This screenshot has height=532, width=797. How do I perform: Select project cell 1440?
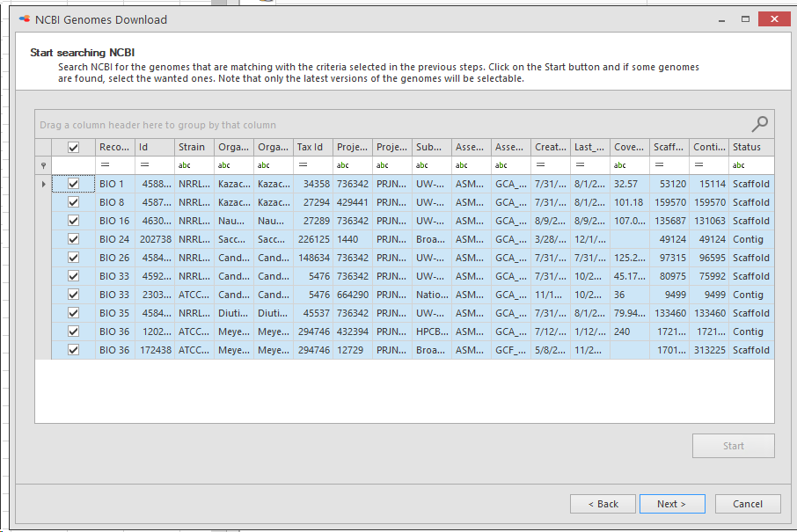pos(353,239)
